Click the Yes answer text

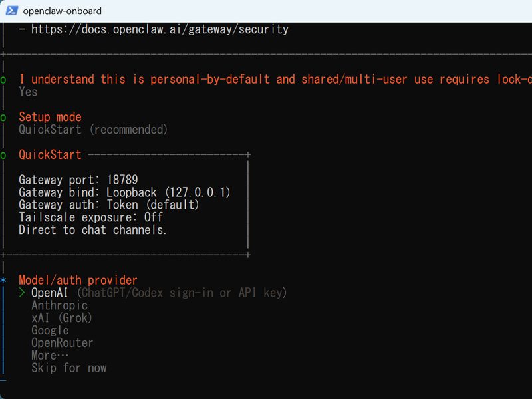click(x=28, y=92)
